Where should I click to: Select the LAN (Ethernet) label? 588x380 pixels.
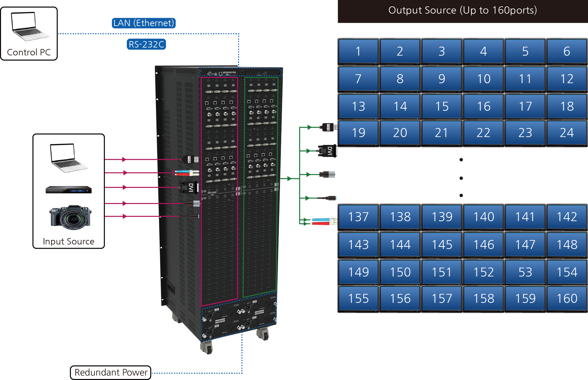click(144, 23)
